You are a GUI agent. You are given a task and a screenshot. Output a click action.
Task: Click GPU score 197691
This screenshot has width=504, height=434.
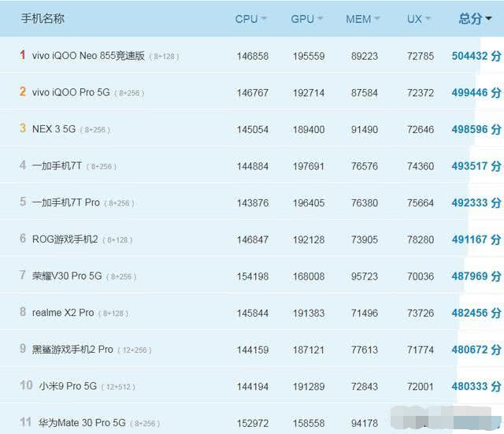click(309, 166)
